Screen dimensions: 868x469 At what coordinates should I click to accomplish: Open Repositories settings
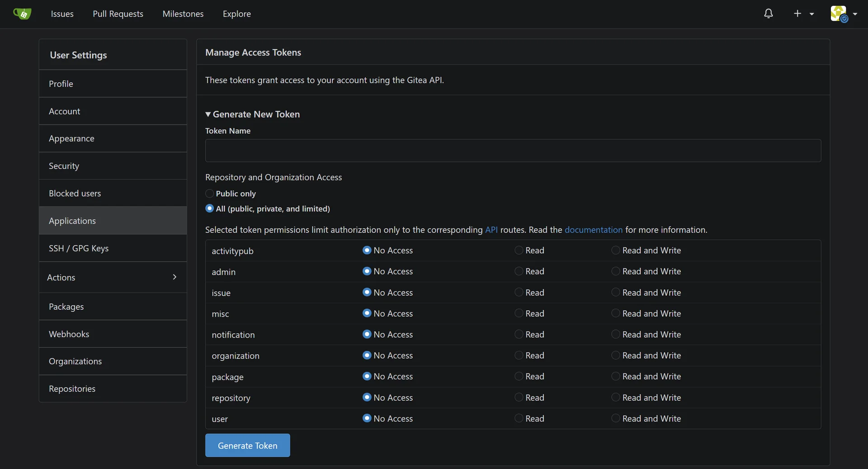click(113, 388)
